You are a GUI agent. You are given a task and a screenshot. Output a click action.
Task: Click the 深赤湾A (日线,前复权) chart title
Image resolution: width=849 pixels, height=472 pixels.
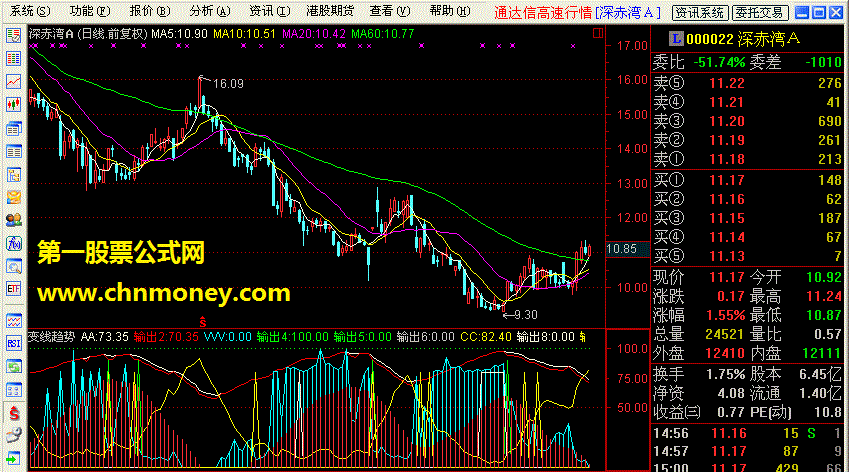pos(88,34)
